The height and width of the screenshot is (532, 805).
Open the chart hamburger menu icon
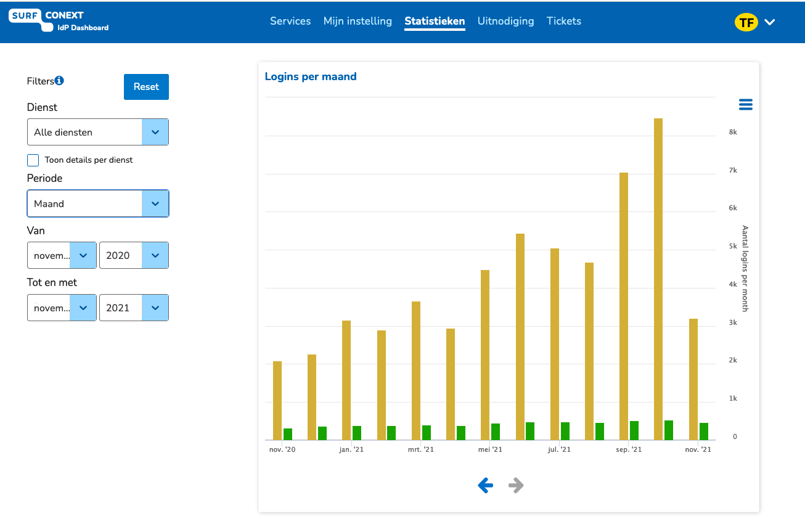coord(745,105)
